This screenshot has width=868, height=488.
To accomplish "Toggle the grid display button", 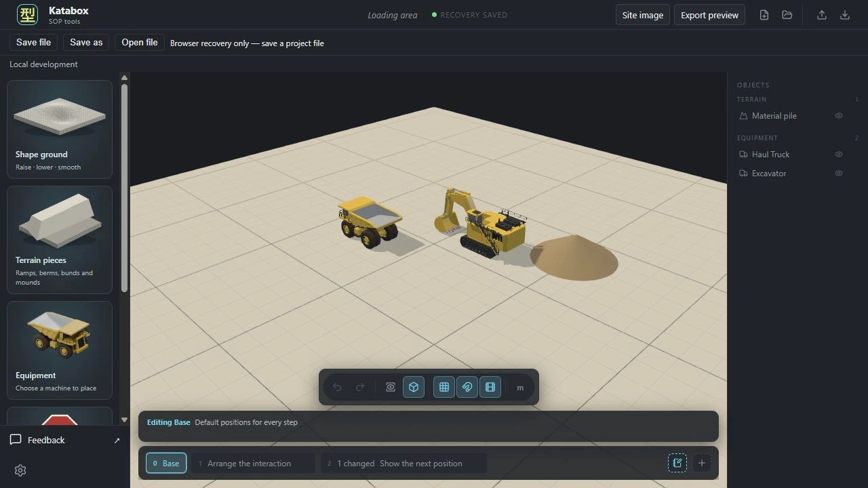I will coord(444,387).
